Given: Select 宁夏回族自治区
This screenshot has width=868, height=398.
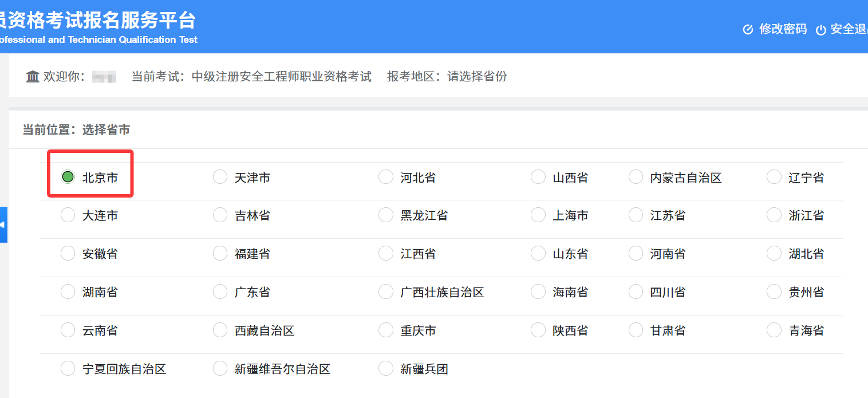Looking at the screenshot, I should click(x=68, y=368).
